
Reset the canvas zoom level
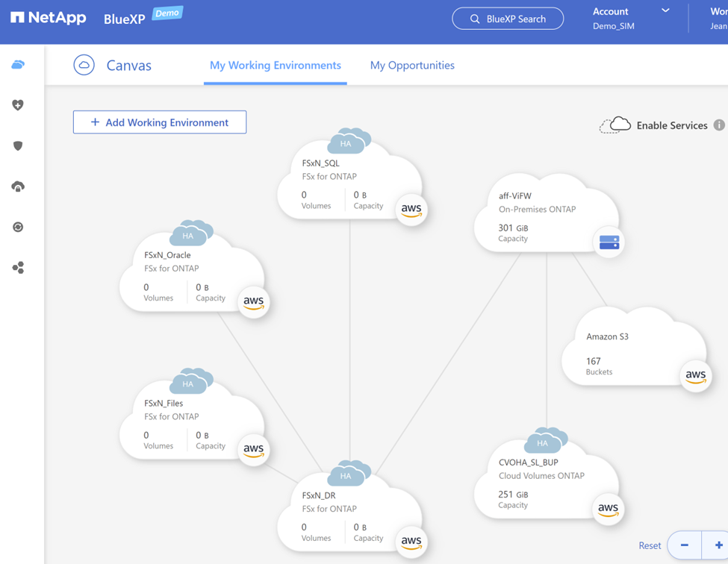click(649, 545)
